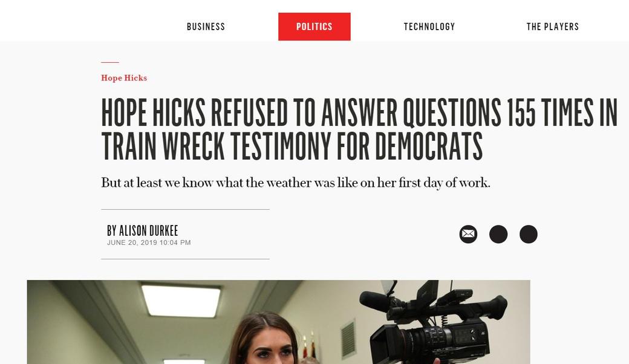Click the word 'DEMOCRATS' in the headline
Viewport: 629px width, 364px height.
[x=428, y=146]
